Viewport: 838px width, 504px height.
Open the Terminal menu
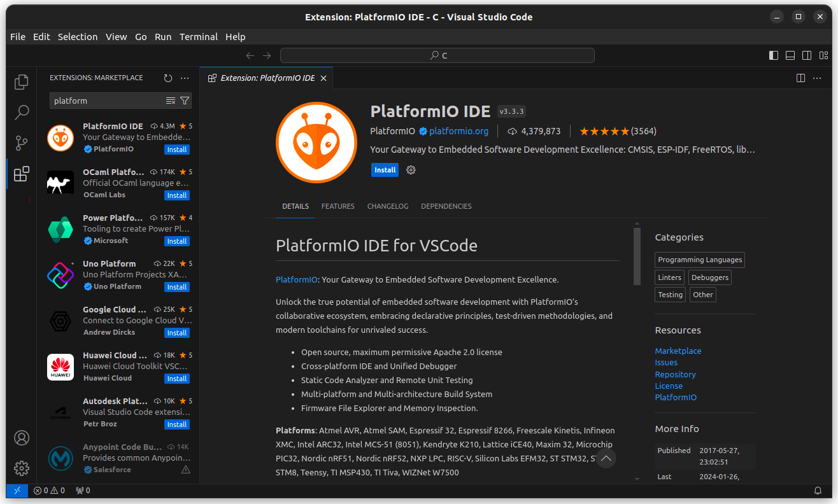pyautogui.click(x=198, y=36)
